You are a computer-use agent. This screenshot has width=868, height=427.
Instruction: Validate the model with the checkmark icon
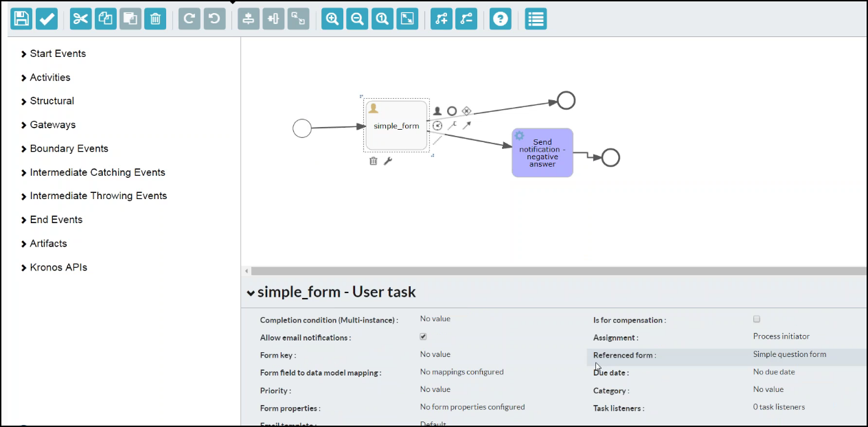(47, 19)
